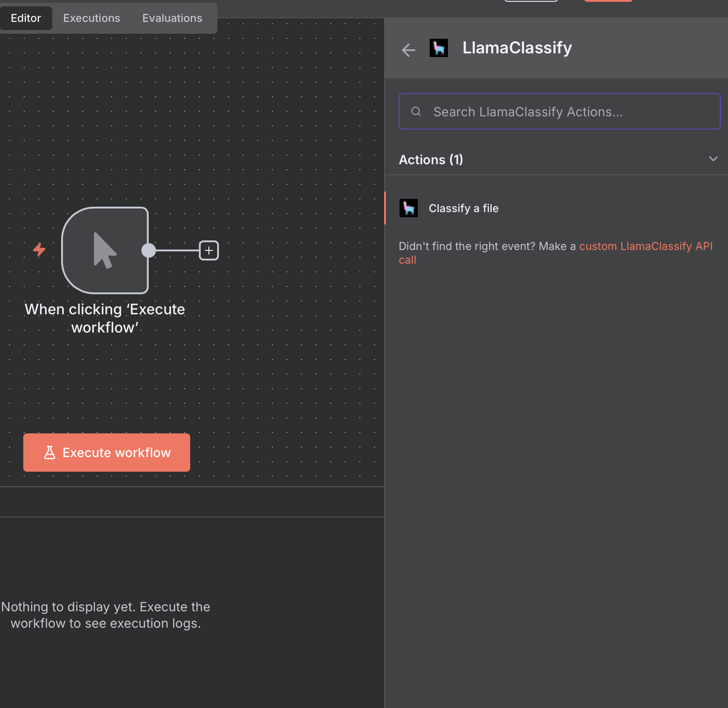Select the manual trigger node with cursor icon
This screenshot has width=728, height=708.
pos(105,250)
